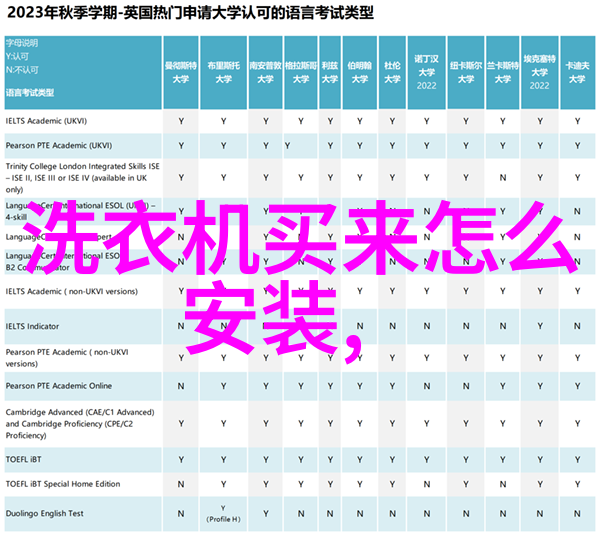This screenshot has width=600, height=536.
Task: Select the 兰卡斯特大学 column header
Action: tap(502, 72)
